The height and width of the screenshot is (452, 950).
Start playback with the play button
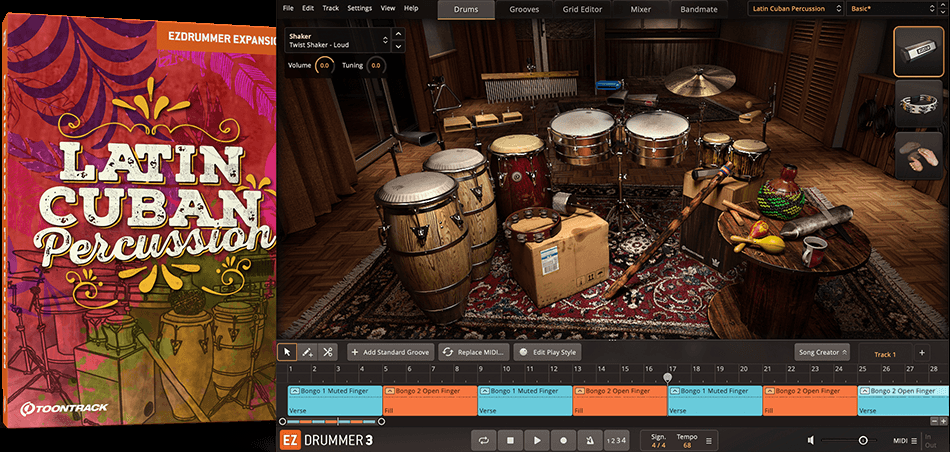[537, 440]
